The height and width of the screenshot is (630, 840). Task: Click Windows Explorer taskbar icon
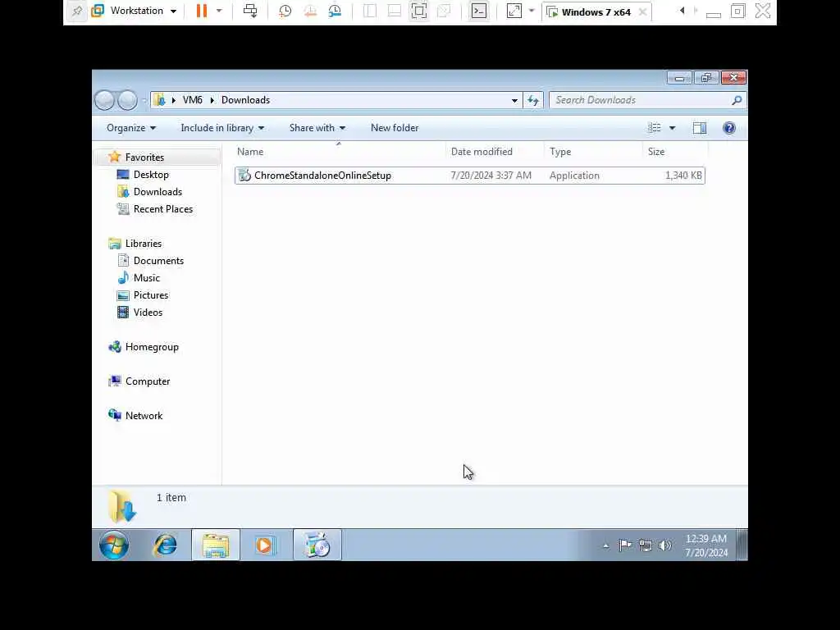click(216, 546)
